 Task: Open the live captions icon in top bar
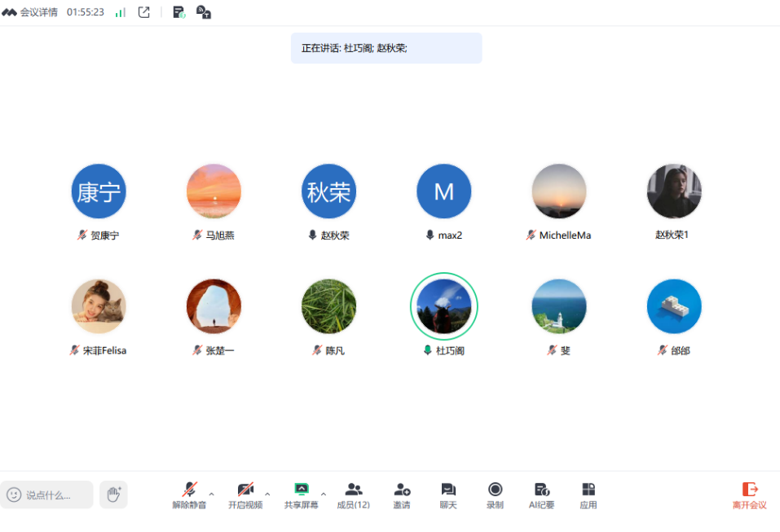204,12
